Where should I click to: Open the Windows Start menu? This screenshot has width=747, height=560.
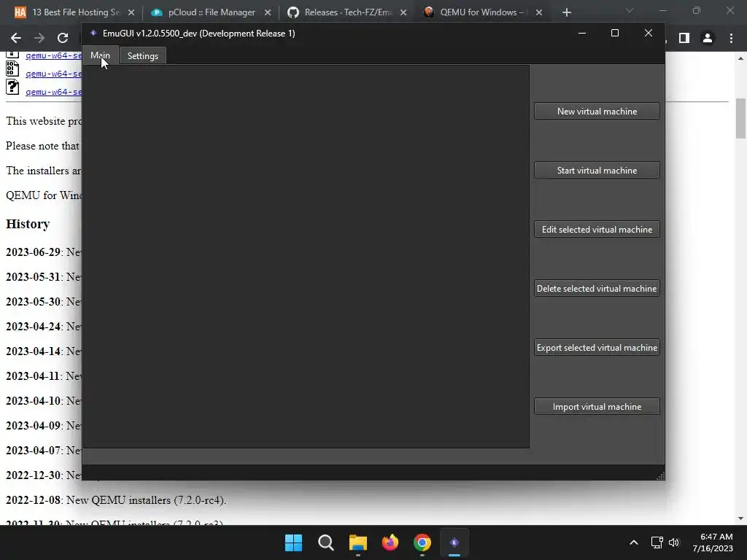293,542
